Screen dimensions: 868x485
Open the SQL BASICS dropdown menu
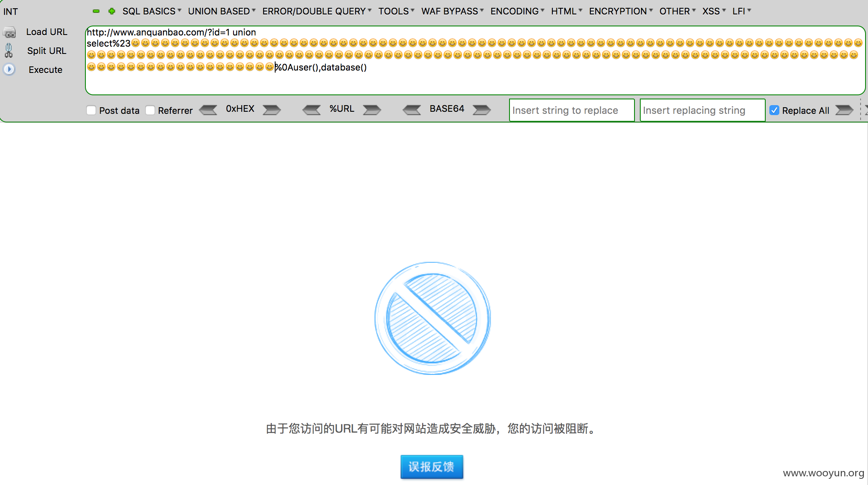152,11
